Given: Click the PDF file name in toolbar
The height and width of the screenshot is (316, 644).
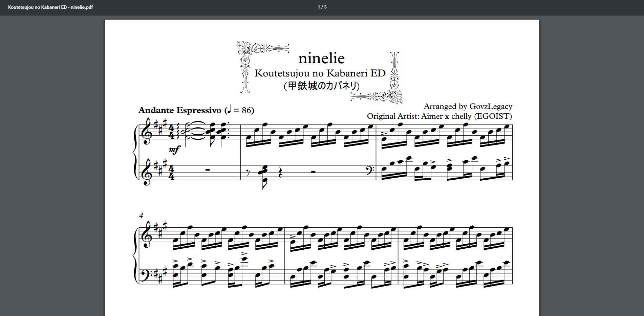Looking at the screenshot, I should (50, 7).
